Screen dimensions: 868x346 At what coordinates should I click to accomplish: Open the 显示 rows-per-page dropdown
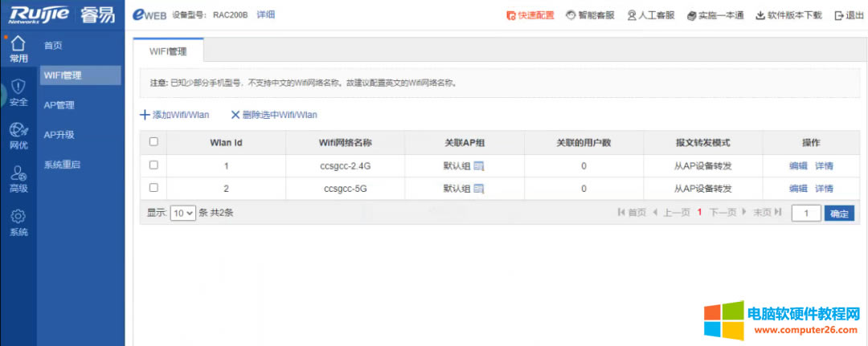pos(182,213)
